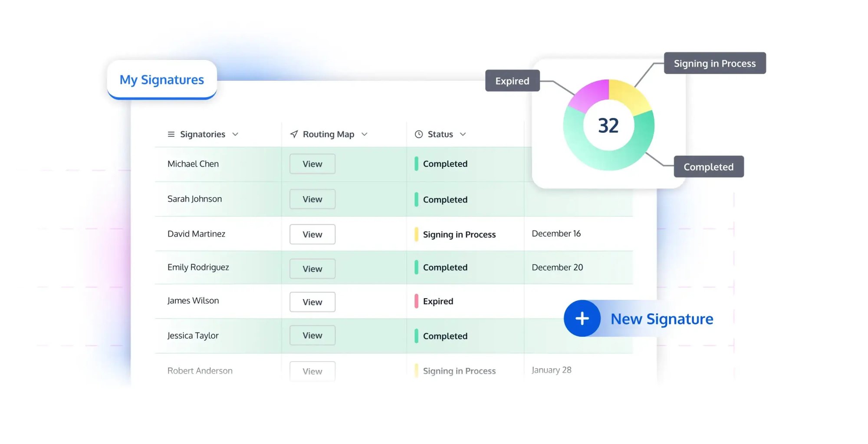The height and width of the screenshot is (444, 868).
Task: View routing map for Michael Chen
Action: point(312,164)
